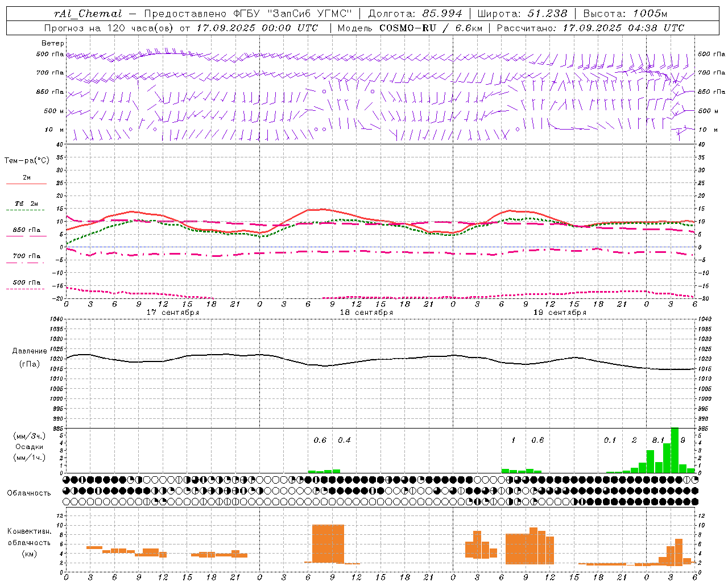The width and height of the screenshot is (728, 582).
Task: Click the 500 гПа temperature legend entry
Action: [x=26, y=282]
